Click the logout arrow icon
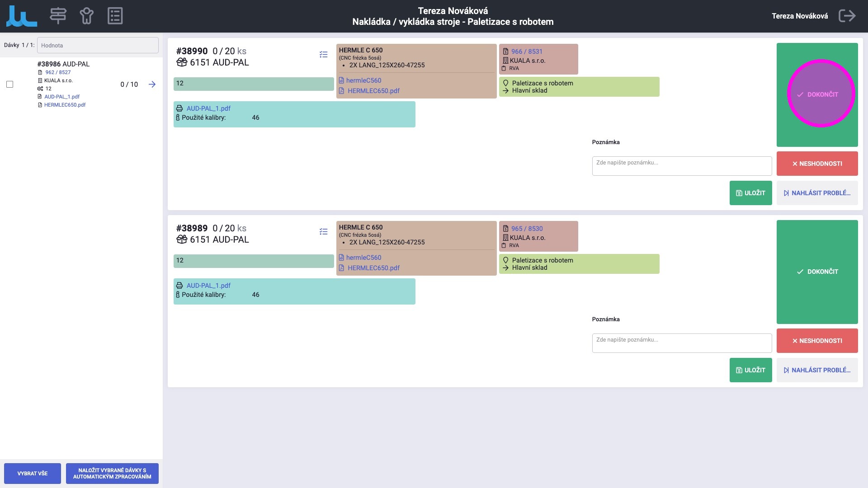 847,16
